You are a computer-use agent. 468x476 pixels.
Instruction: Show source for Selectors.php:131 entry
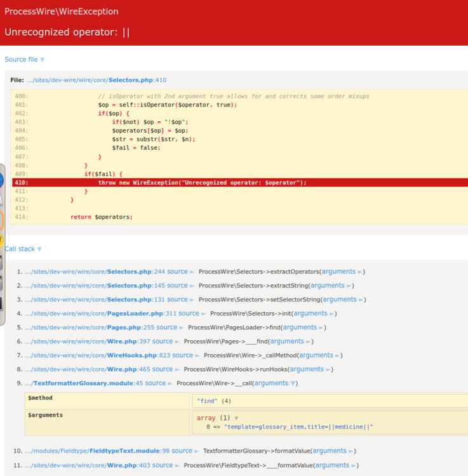(x=180, y=300)
